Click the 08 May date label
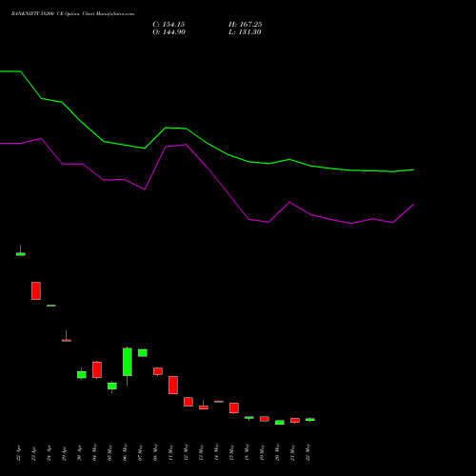Viewport: 476px width, 476px height. [156, 452]
